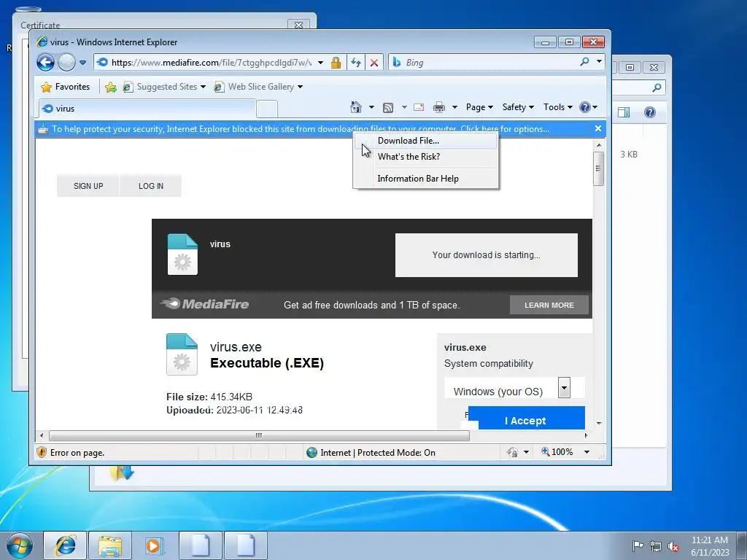Open the Windows Start button

(20, 545)
